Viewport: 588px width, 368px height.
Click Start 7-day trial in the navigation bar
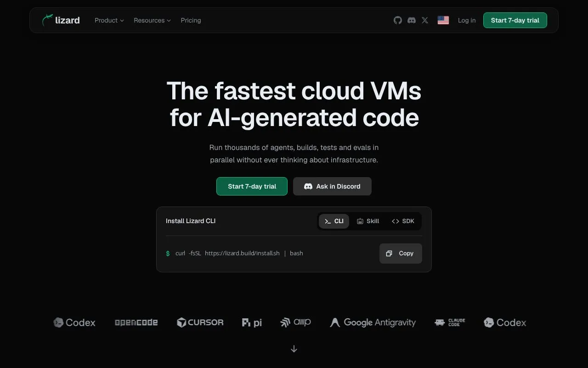(x=515, y=20)
